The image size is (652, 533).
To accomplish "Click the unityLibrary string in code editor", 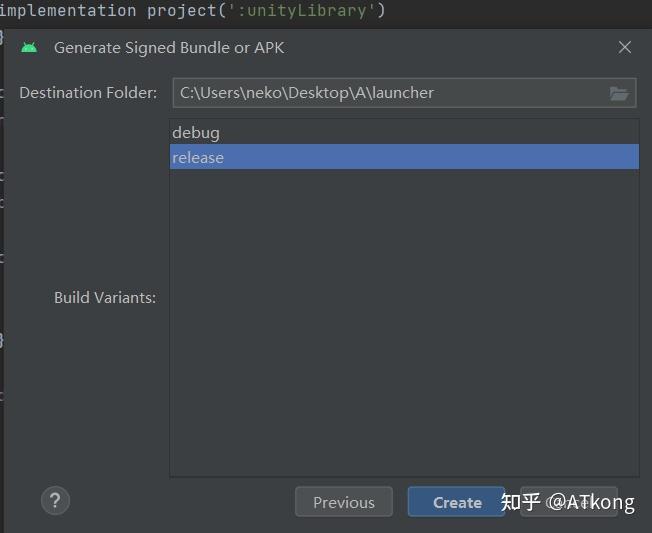I will pyautogui.click(x=308, y=11).
